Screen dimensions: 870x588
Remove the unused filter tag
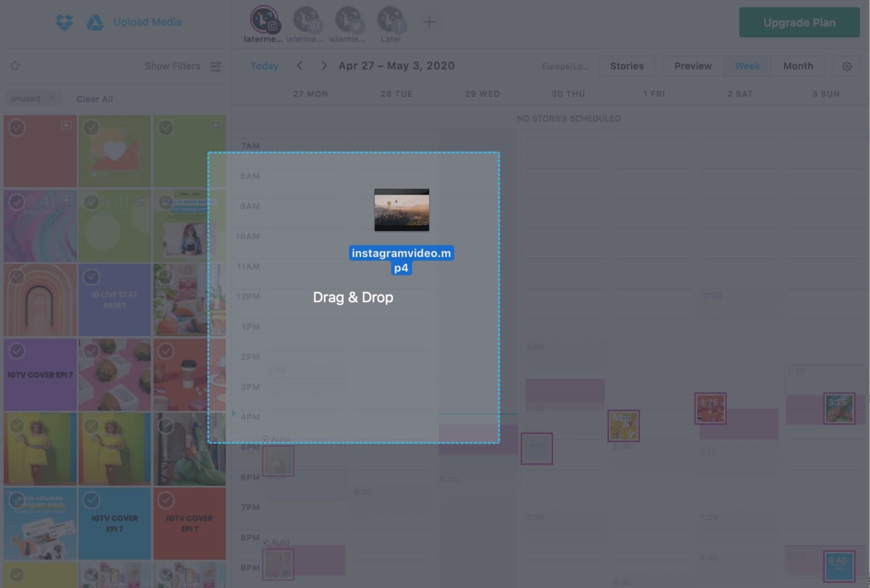click(52, 99)
